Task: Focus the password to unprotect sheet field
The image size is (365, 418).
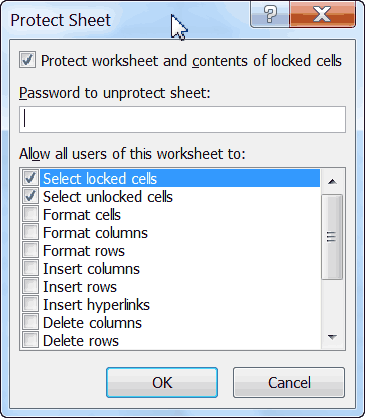Action: pos(182,120)
